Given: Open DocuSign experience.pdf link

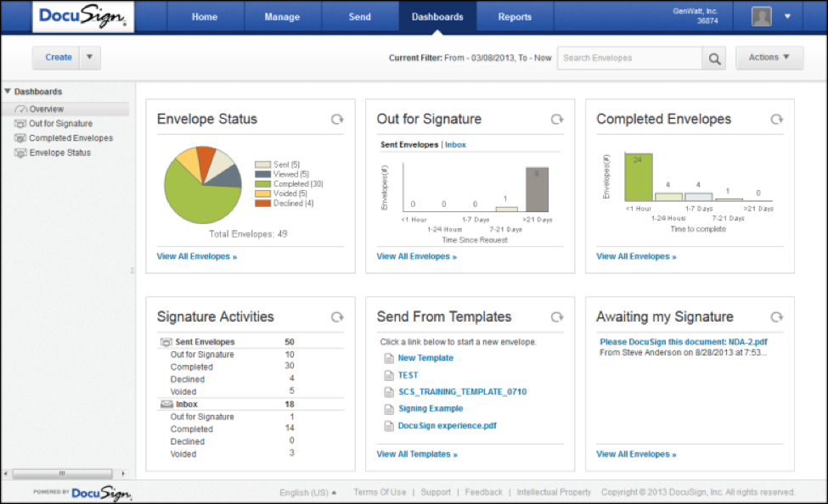Looking at the screenshot, I should click(448, 425).
